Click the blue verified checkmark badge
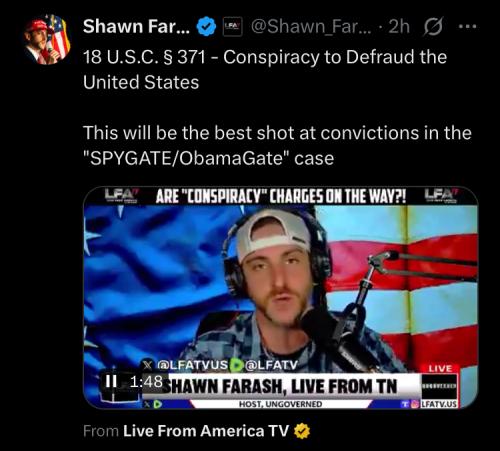This screenshot has height=451, width=500. coord(207,27)
